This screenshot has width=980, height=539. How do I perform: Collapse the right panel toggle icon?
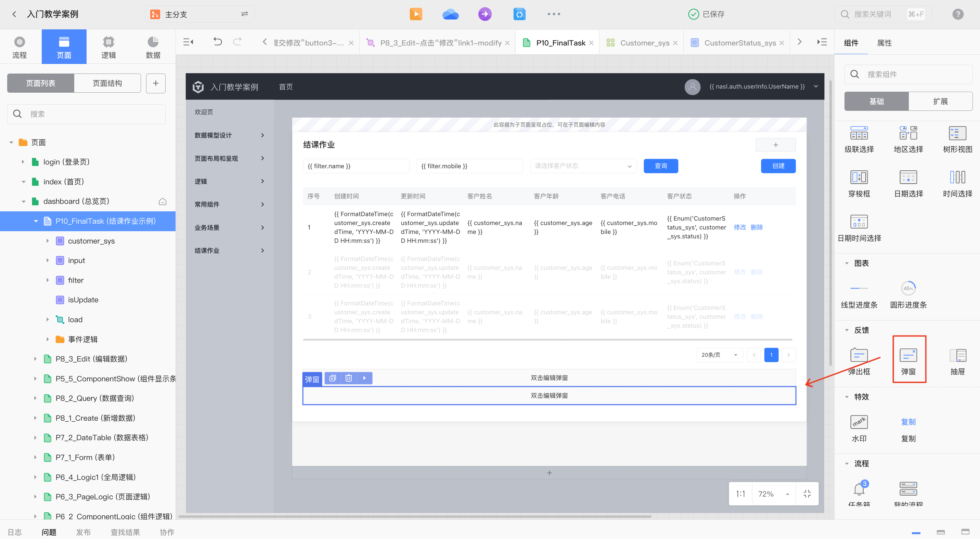pyautogui.click(x=822, y=42)
